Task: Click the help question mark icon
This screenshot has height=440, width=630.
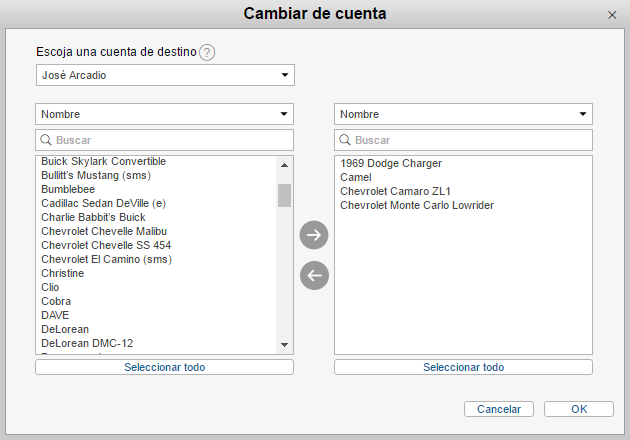Action: click(x=207, y=52)
